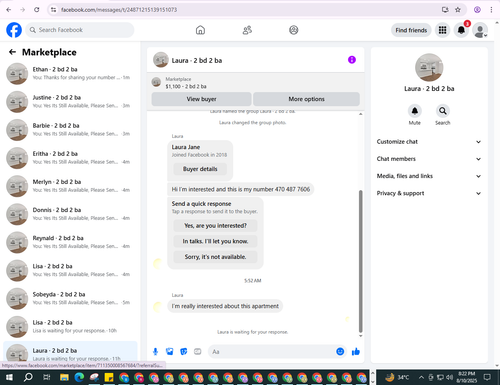Click the chat scrollbar thumb

360,261
